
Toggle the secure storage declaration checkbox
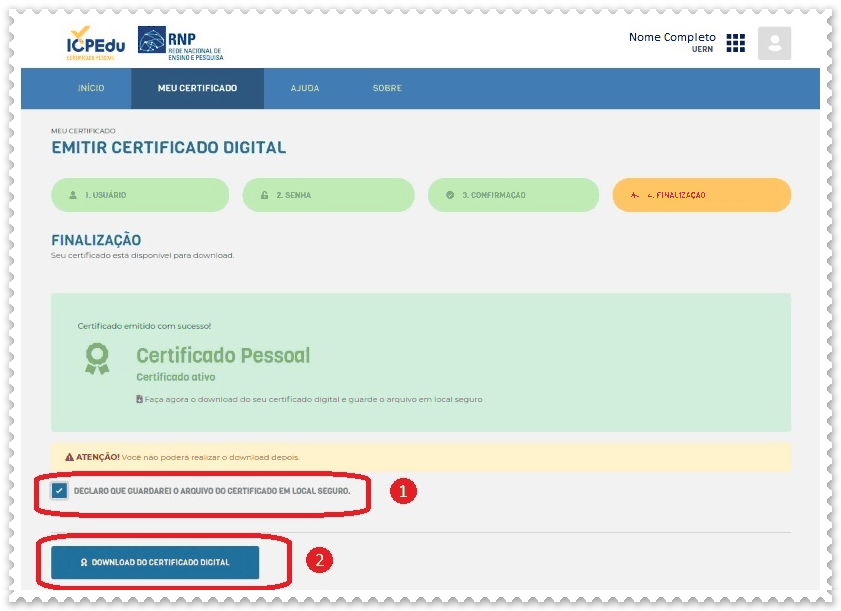[x=60, y=491]
